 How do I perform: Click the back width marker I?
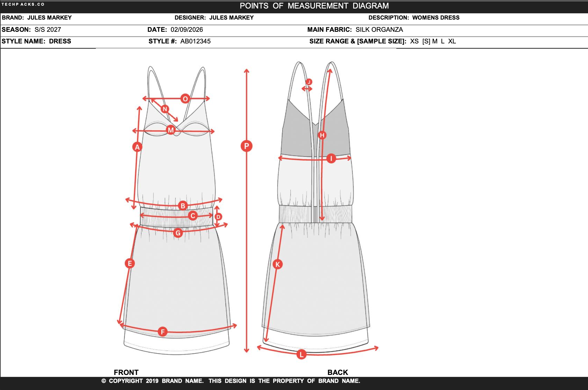pos(331,158)
